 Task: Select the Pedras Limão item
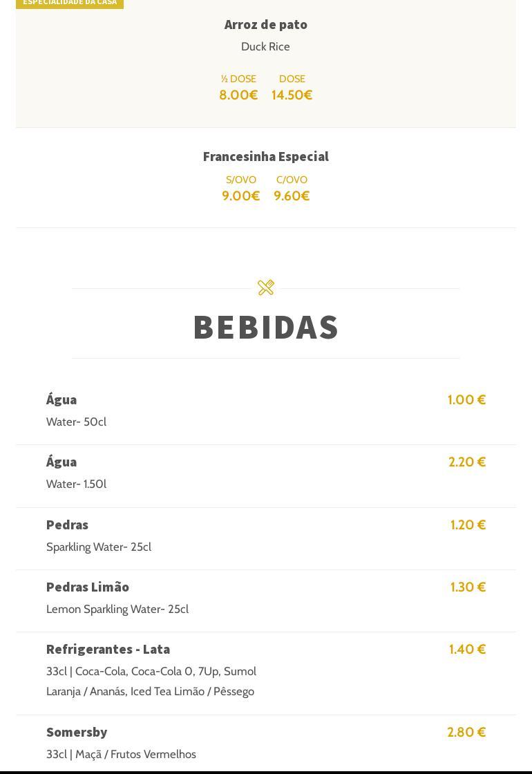[x=88, y=587]
